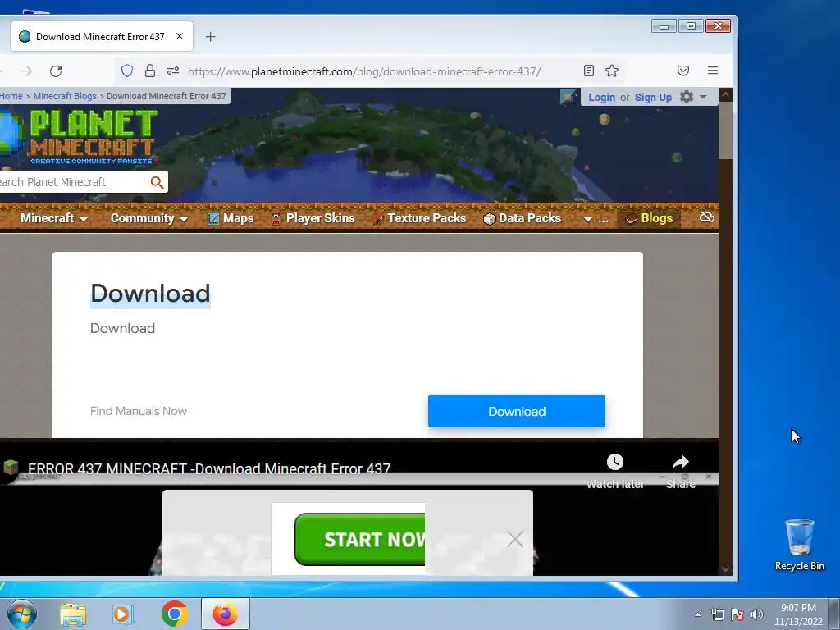The image size is (840, 630).
Task: Click the user avatar icon beside Login
Action: pos(568,97)
